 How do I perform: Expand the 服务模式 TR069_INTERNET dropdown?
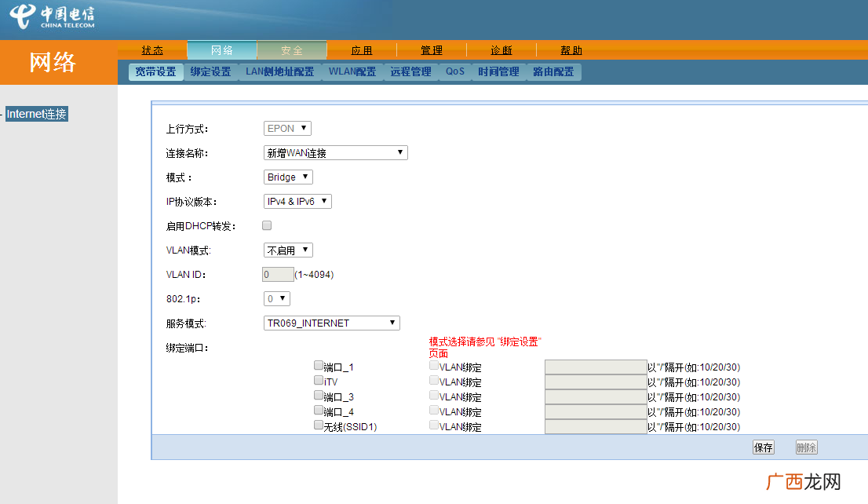(332, 323)
